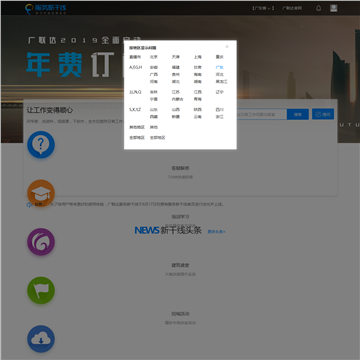Open the user avatar icon in header
This screenshot has height=360, width=360.
tap(334, 8)
